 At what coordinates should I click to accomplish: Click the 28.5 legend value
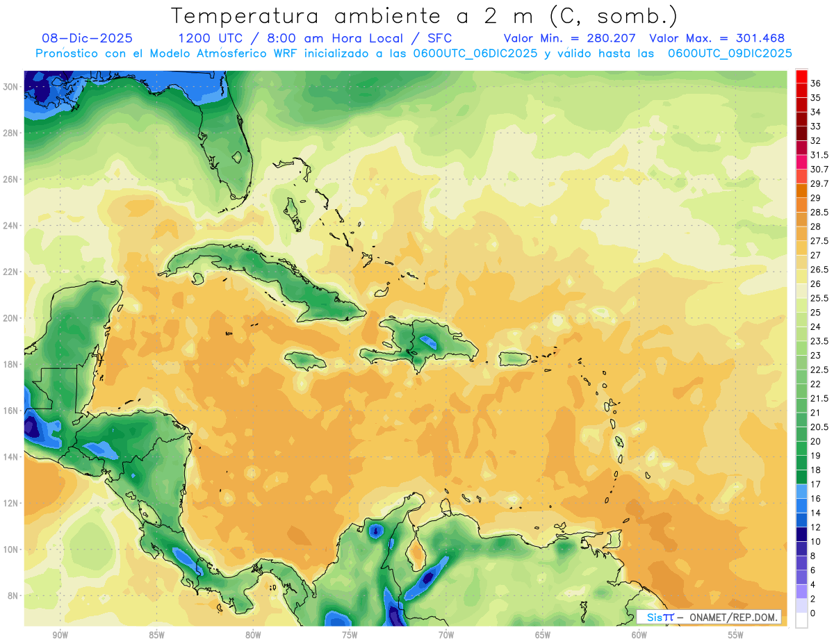click(820, 212)
